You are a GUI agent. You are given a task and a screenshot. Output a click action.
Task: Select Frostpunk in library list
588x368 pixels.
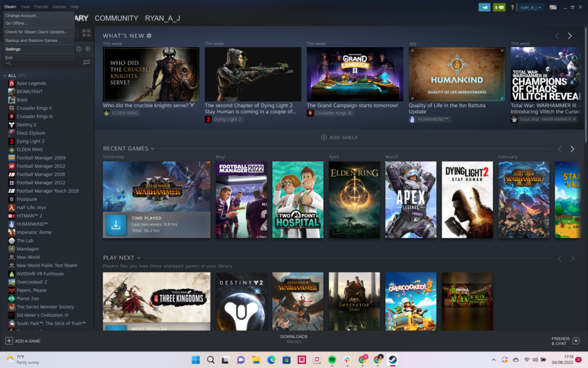tap(26, 199)
